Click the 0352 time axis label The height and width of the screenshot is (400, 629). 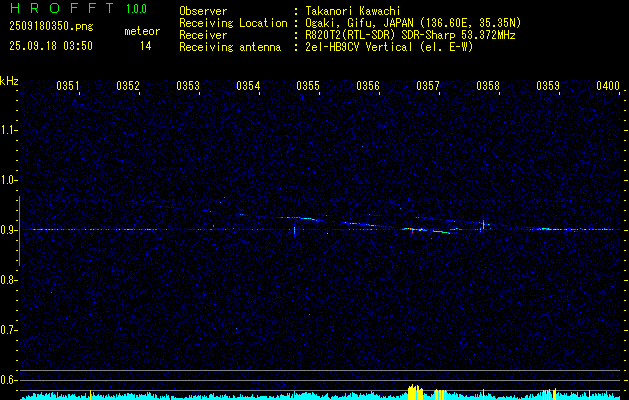pyautogui.click(x=128, y=86)
